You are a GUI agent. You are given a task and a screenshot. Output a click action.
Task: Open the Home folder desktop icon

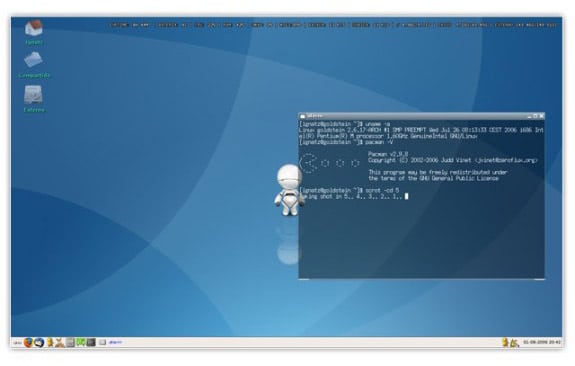pyautogui.click(x=34, y=29)
